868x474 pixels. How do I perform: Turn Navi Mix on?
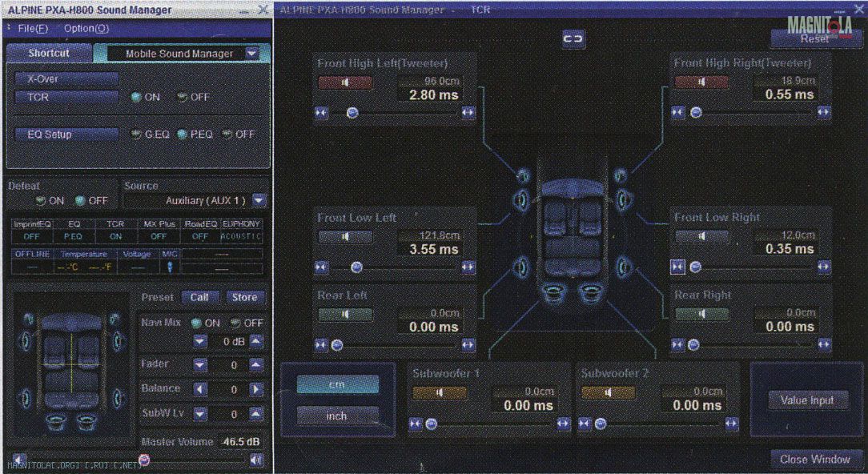196,323
